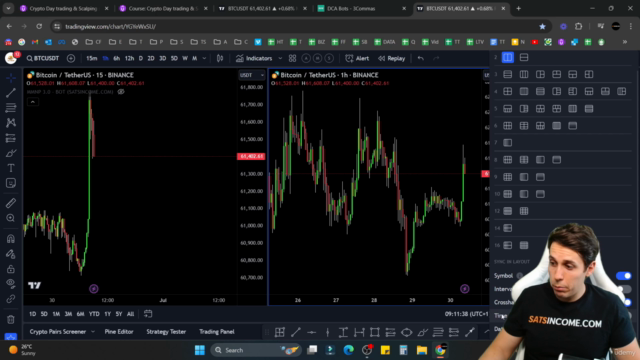Toggle stay in drawing mode
This screenshot has width=640, height=360.
tap(11, 254)
